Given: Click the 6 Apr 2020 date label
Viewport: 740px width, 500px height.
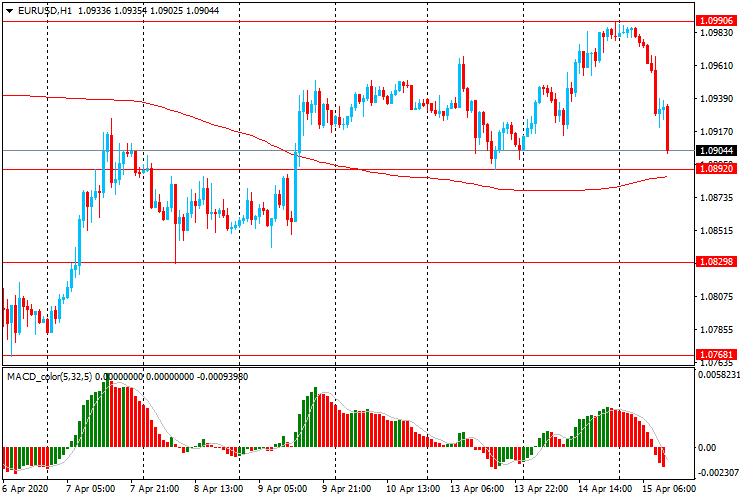Looking at the screenshot, I should (x=25, y=489).
